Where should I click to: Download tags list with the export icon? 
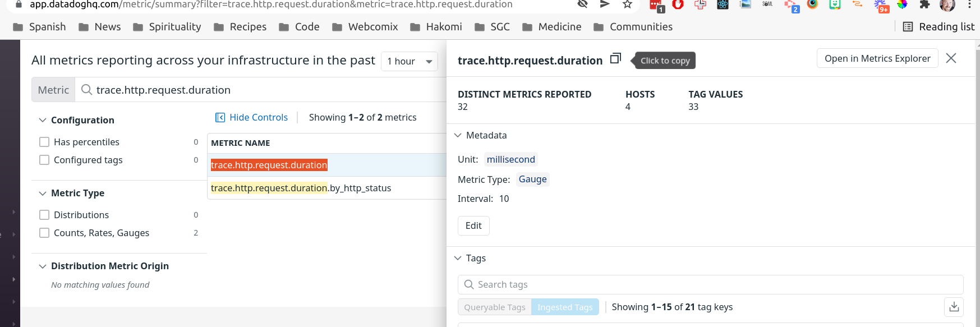click(x=954, y=307)
